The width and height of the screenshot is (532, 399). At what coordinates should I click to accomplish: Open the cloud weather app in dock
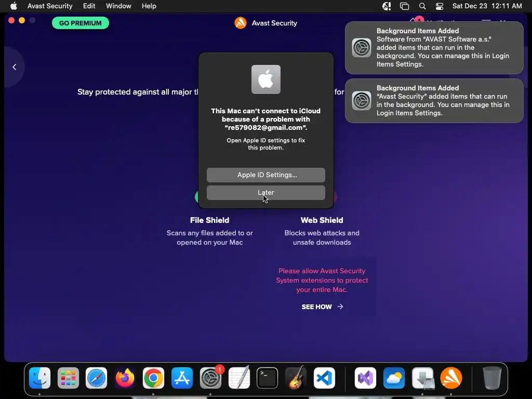click(394, 378)
